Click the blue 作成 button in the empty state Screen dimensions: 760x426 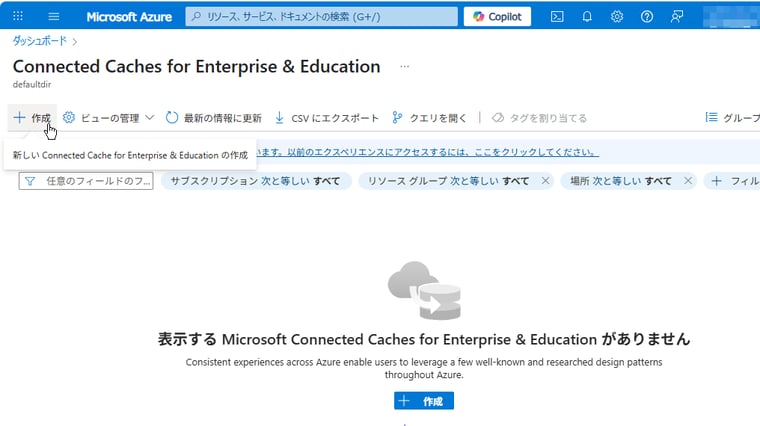coord(424,401)
